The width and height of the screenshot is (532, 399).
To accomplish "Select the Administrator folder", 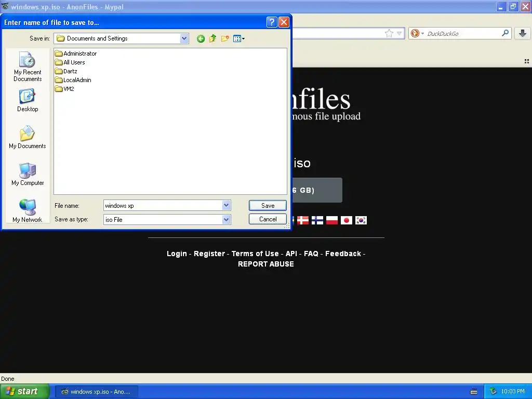I will [76, 54].
